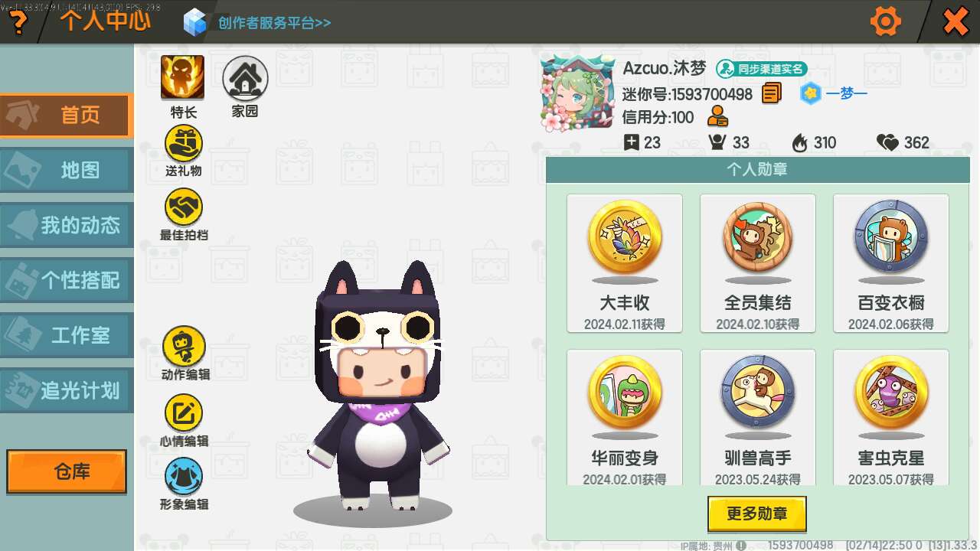980x551 pixels.
Task: Select the 大丰收 medal card
Action: [625, 263]
